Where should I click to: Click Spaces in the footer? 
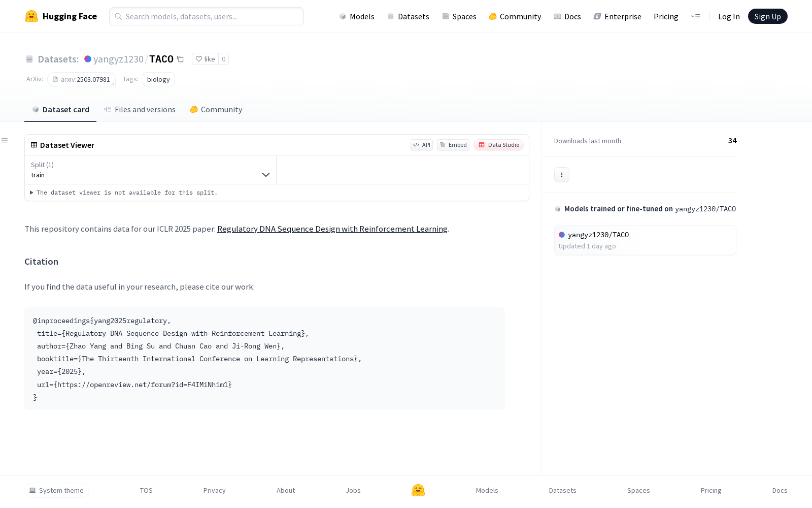638,490
